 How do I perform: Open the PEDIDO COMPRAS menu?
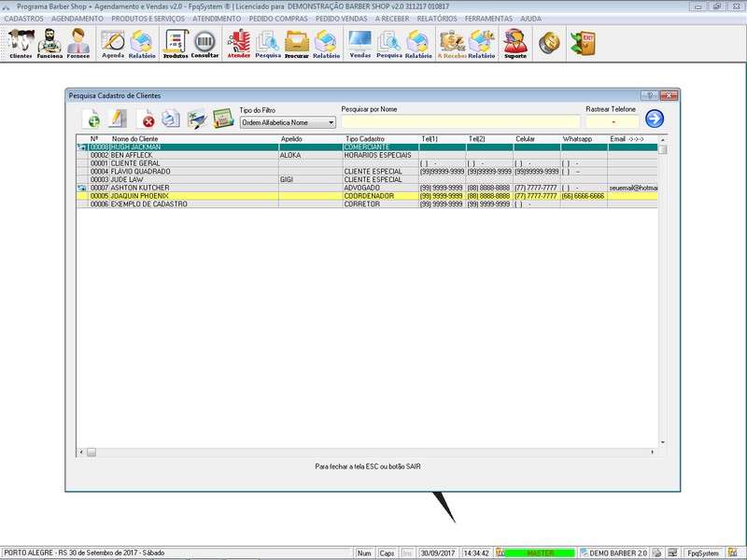point(278,19)
